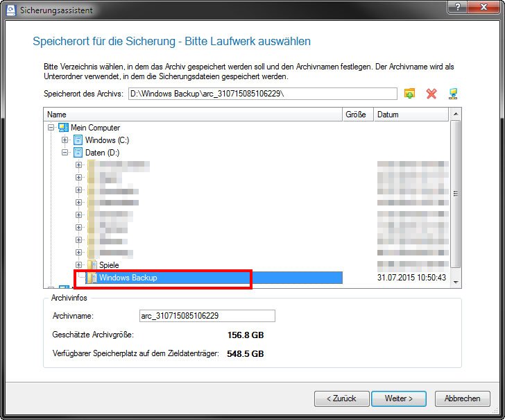The height and width of the screenshot is (420, 505).
Task: Select the Mein Computer label
Action: click(x=95, y=128)
